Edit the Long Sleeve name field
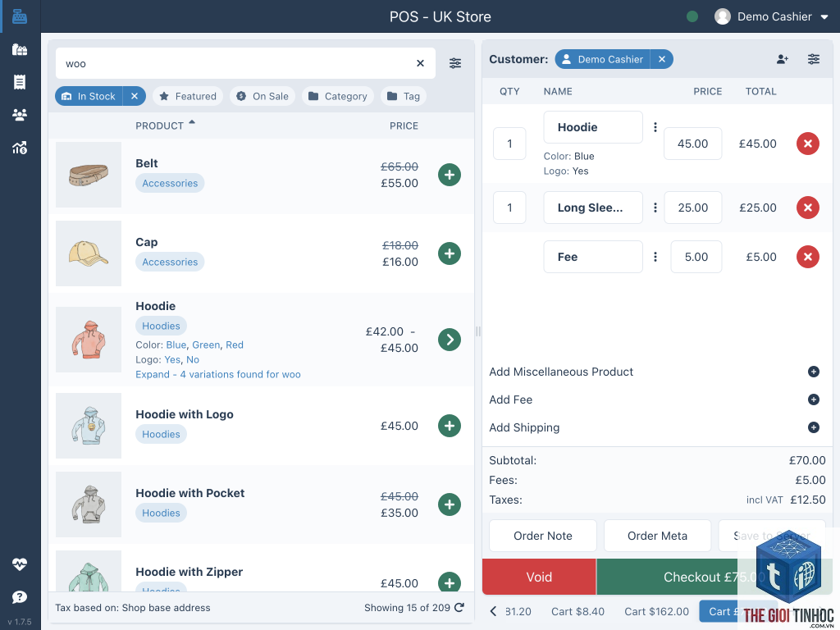This screenshot has width=840, height=630. (593, 208)
